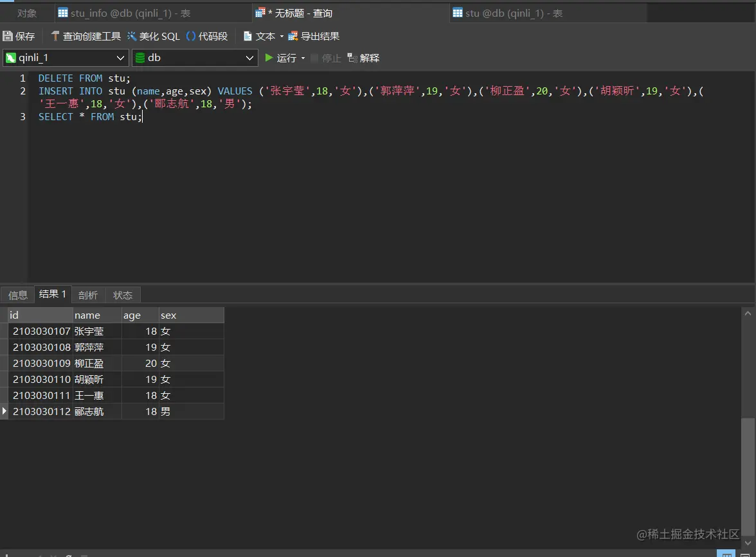The image size is (756, 557).
Task: Select id cell 2103030108
Action: tap(41, 347)
